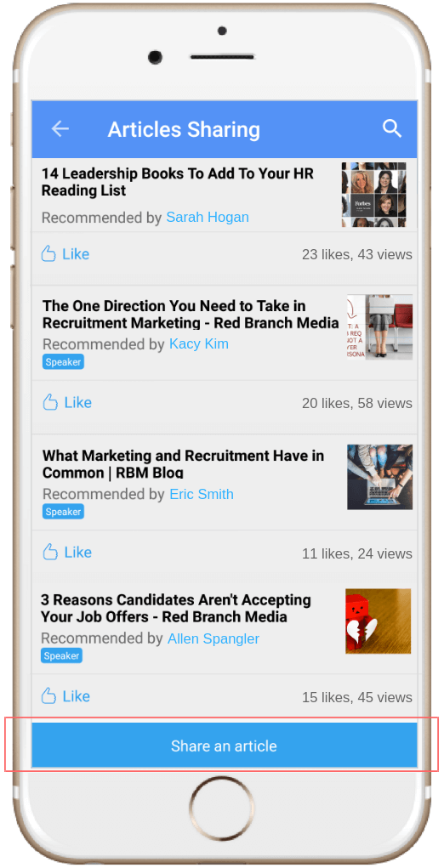Click the red chairs article thumbnail

click(379, 326)
